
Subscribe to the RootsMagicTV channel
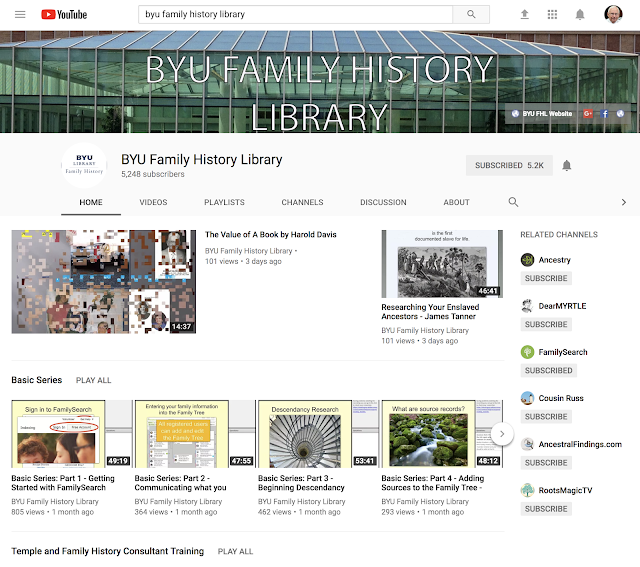(546, 509)
